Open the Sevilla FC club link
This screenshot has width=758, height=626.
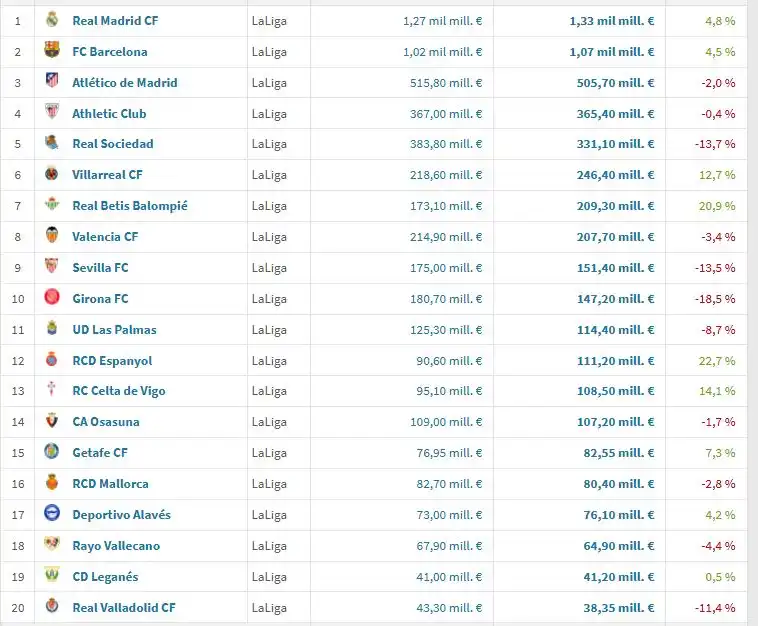(100, 268)
